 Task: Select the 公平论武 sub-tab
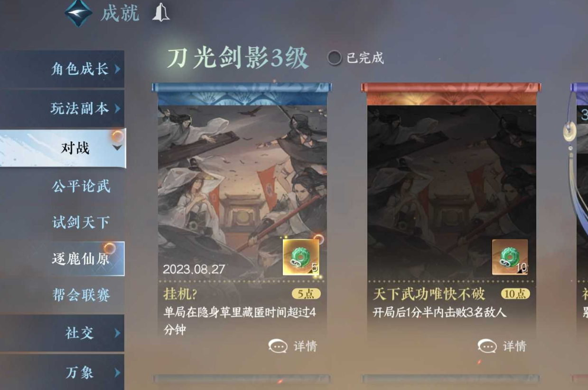click(81, 186)
